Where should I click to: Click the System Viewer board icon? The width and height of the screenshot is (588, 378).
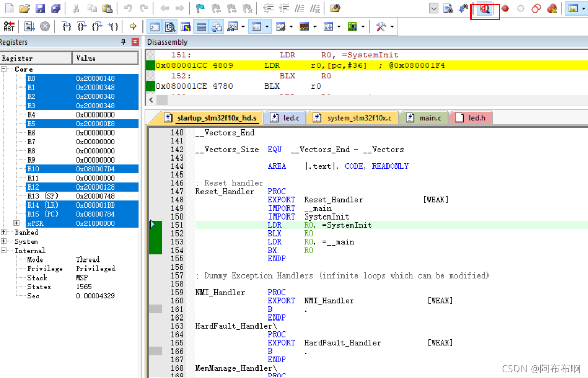coord(352,26)
